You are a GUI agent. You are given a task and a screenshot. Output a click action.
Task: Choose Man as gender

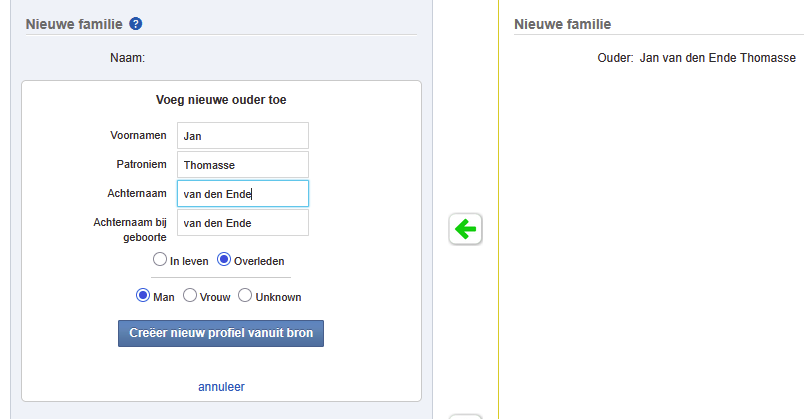(143, 296)
